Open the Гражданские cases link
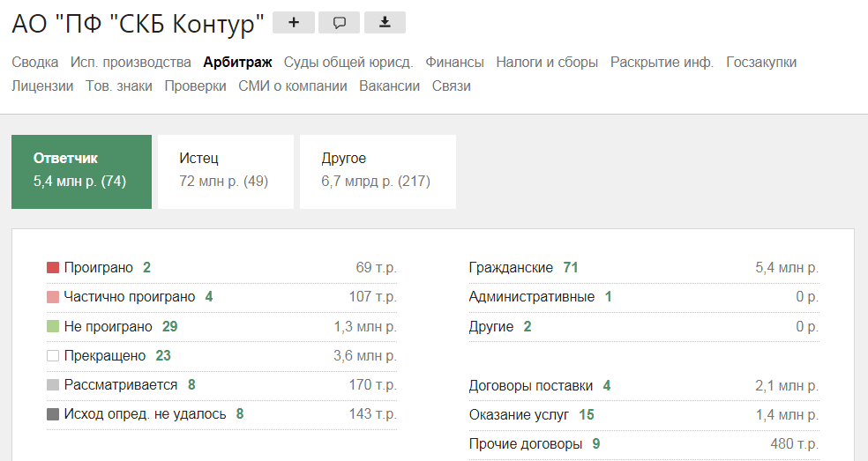 [511, 267]
